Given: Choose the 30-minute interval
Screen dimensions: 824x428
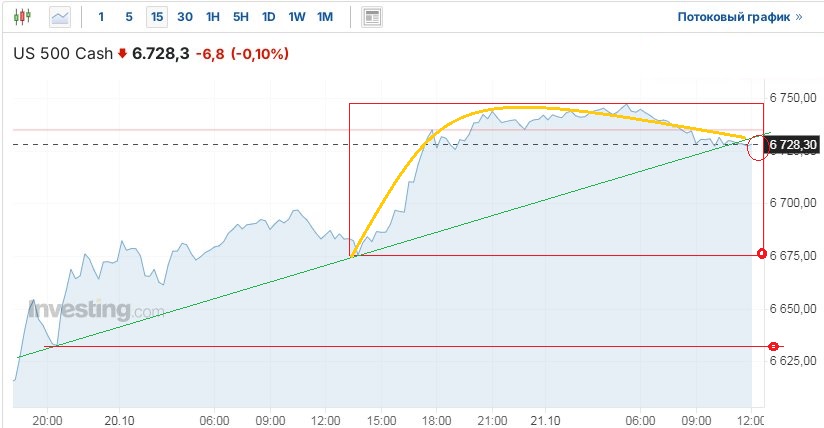Looking at the screenshot, I should pos(185,17).
